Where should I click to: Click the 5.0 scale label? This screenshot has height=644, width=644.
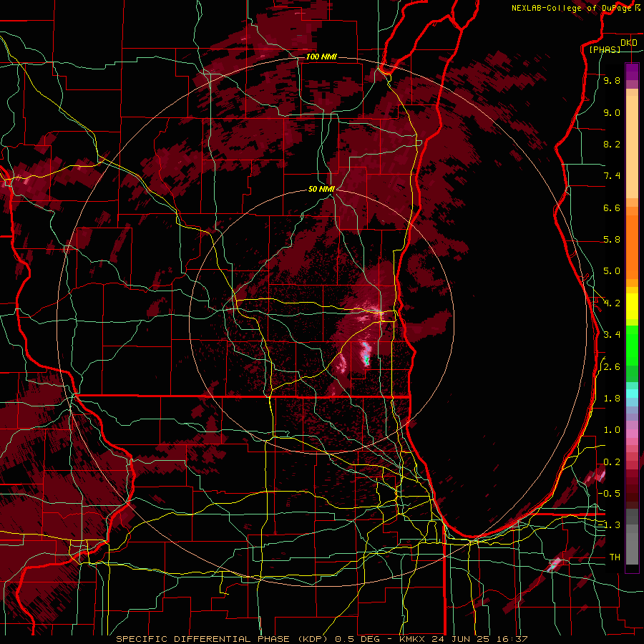[x=612, y=271]
